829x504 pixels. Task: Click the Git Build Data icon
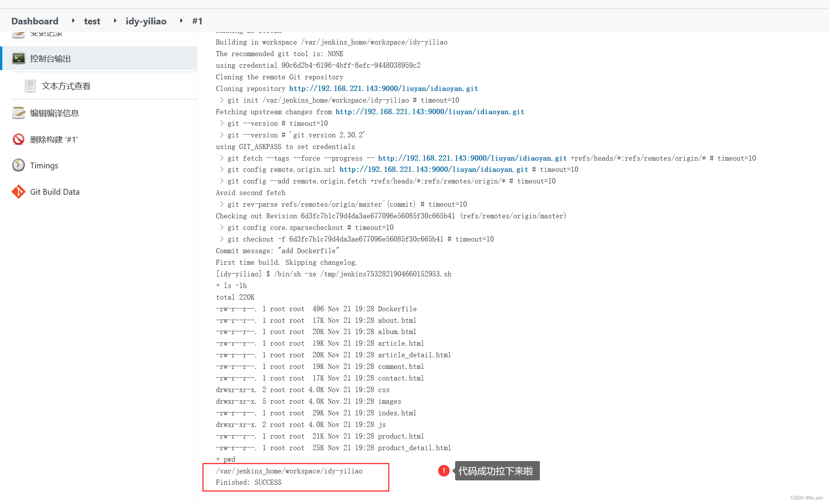(18, 192)
